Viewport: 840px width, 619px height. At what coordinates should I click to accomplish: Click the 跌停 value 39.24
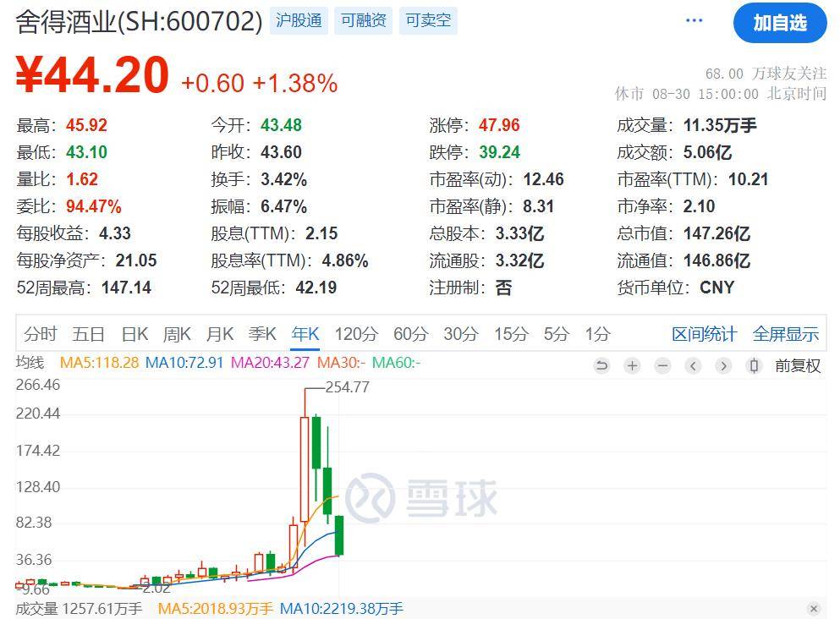pyautogui.click(x=499, y=152)
